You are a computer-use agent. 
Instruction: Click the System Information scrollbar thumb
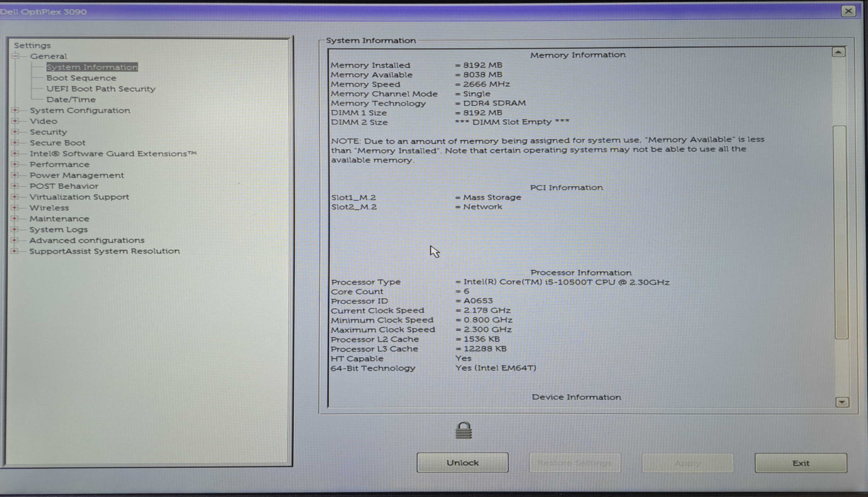pos(840,232)
